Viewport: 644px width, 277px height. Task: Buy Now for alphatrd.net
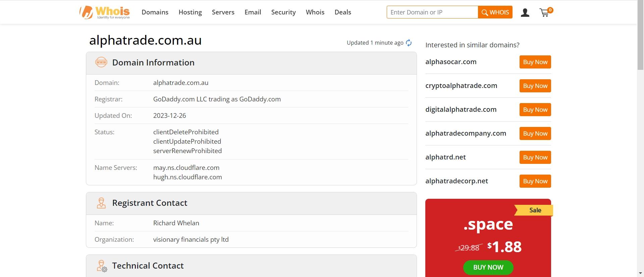[535, 157]
